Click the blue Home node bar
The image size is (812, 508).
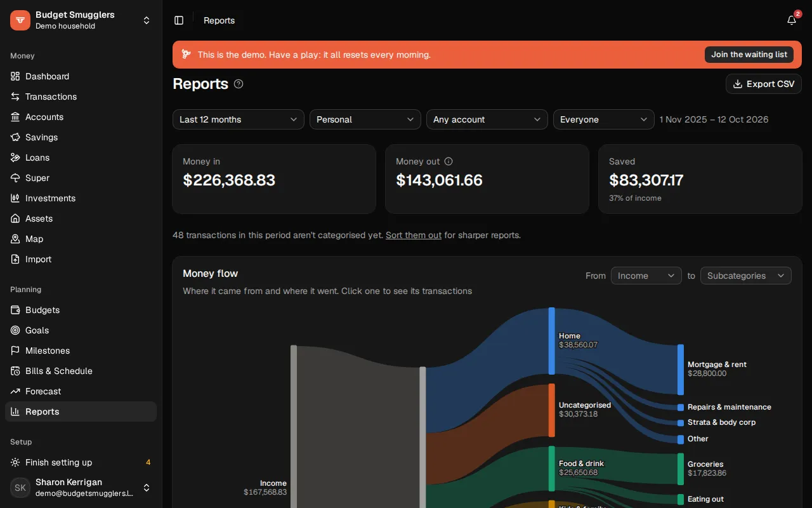[552, 341]
